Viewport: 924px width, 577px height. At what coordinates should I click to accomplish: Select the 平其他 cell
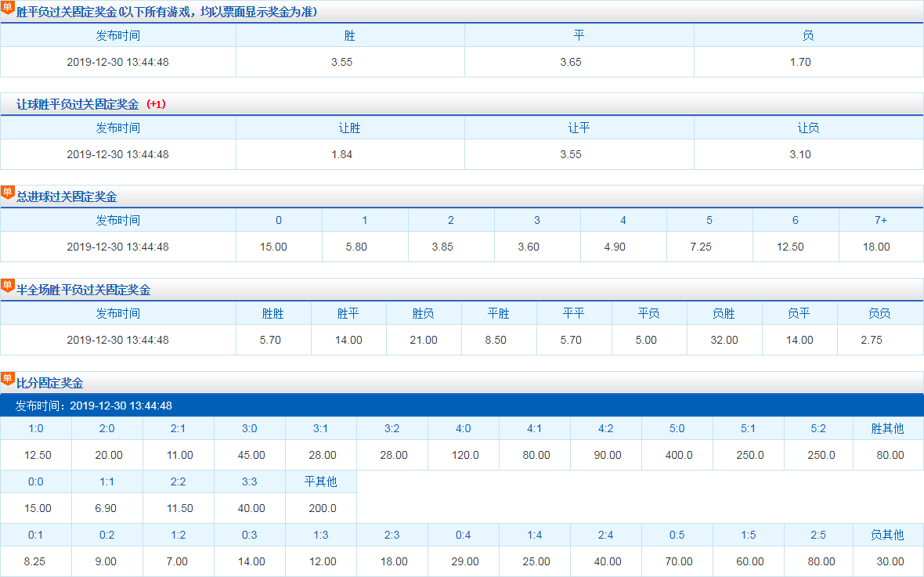(320, 481)
